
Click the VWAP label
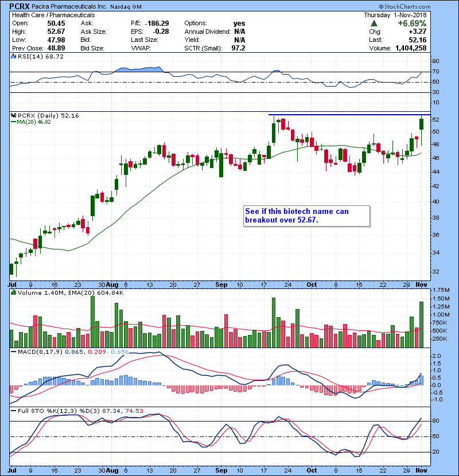141,48
